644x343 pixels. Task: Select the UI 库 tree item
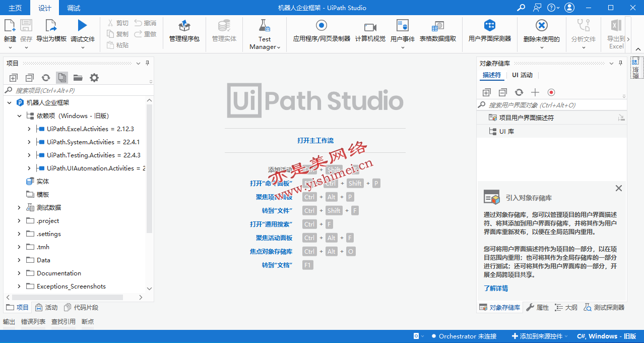coord(552,131)
